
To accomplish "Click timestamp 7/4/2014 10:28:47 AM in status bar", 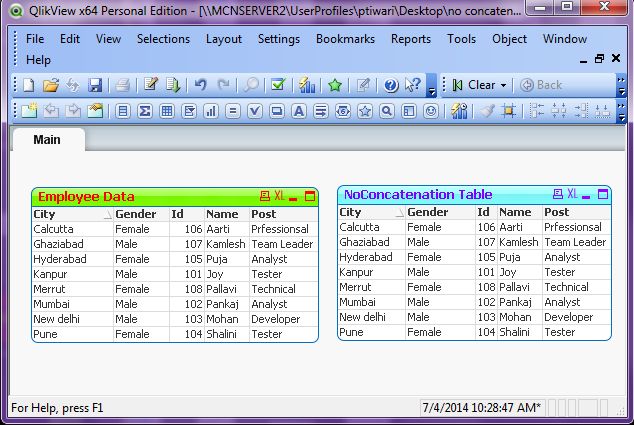I will click(482, 408).
